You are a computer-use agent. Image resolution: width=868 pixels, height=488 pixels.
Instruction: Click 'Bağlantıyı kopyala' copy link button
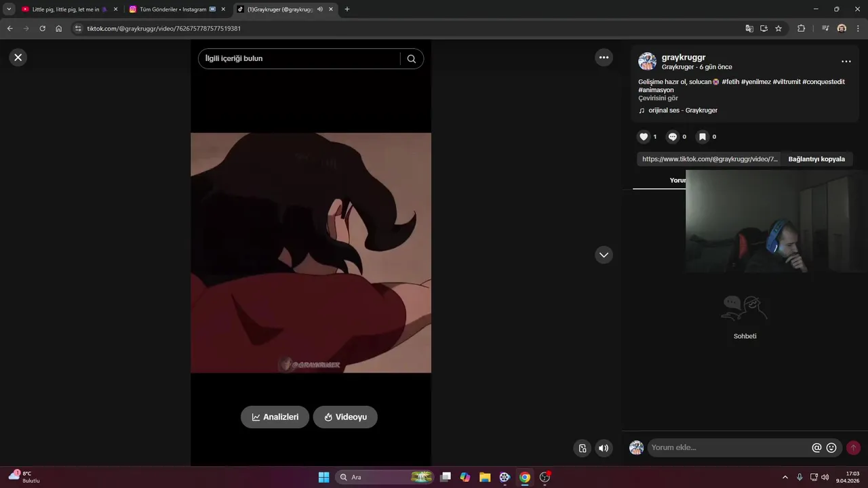click(x=816, y=159)
